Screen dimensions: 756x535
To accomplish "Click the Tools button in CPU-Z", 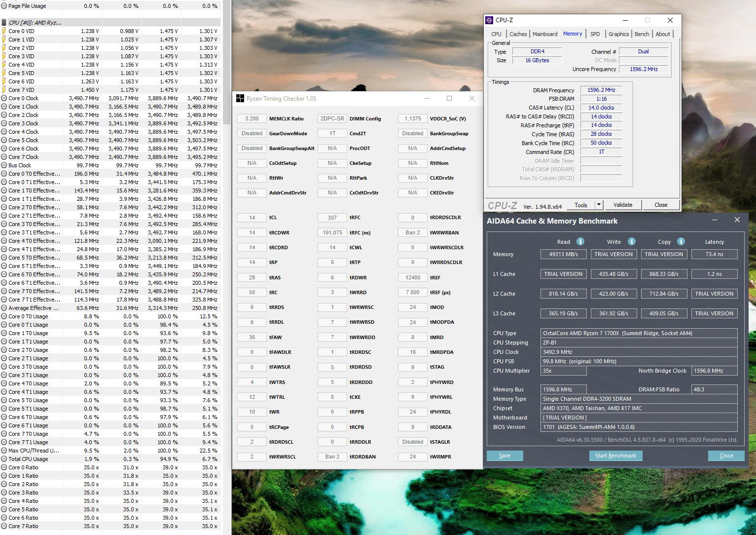I will point(581,205).
